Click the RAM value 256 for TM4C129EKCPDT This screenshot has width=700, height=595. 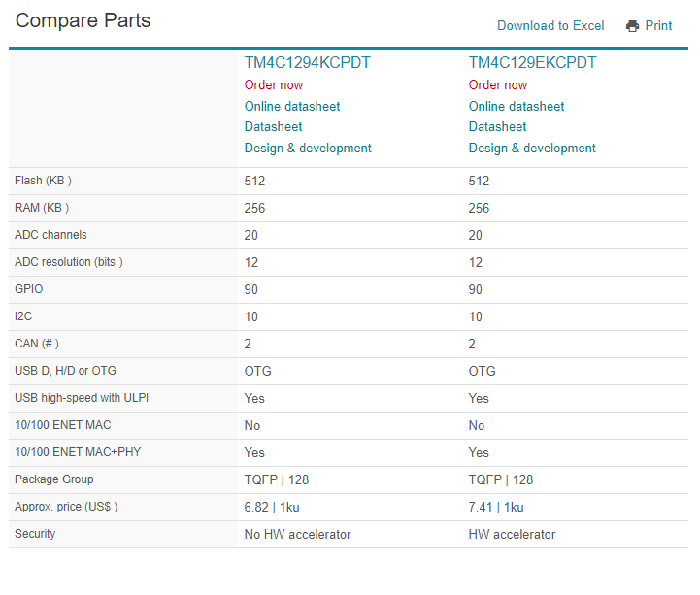[479, 208]
